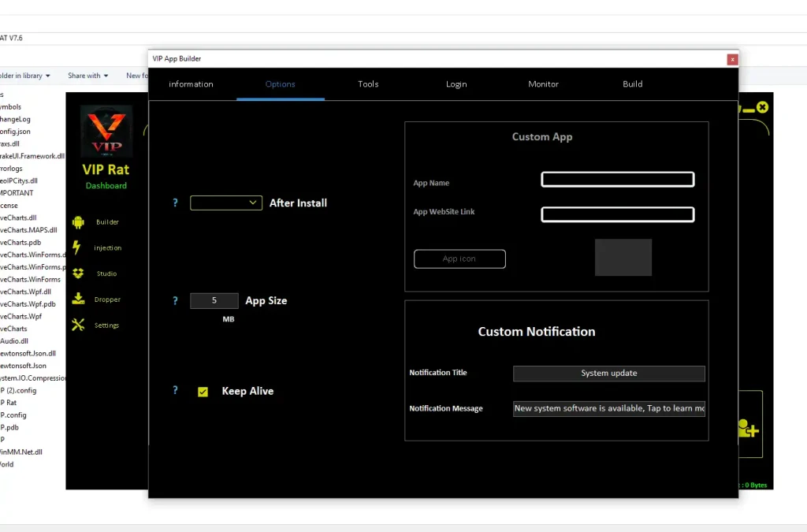Open the Share with dropdown menu
Screen dimensions: 807x532
[87, 76]
